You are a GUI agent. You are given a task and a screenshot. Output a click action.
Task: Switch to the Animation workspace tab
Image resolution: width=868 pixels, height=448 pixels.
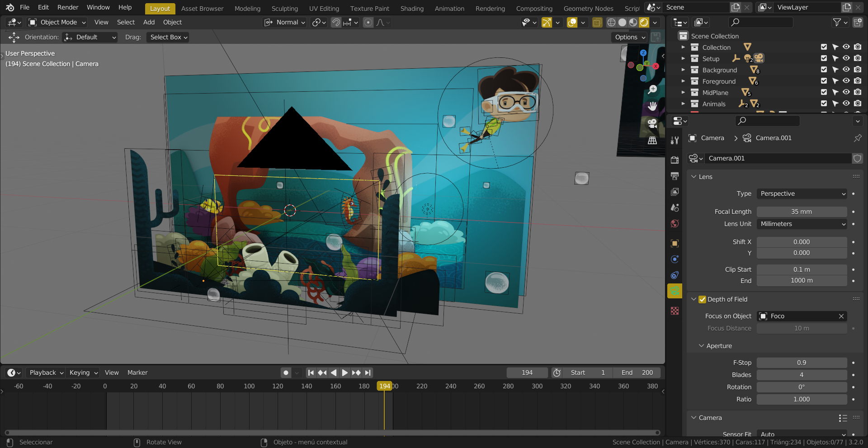[449, 8]
